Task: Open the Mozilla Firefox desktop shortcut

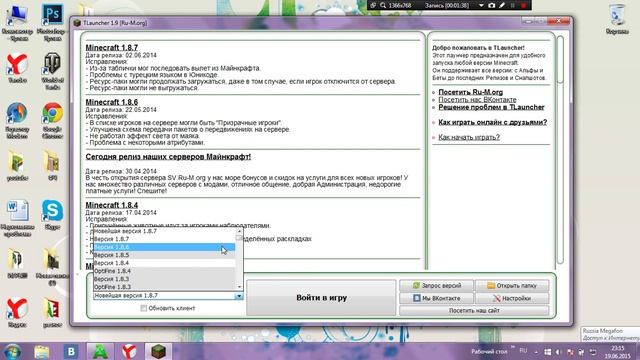Action: tap(17, 120)
